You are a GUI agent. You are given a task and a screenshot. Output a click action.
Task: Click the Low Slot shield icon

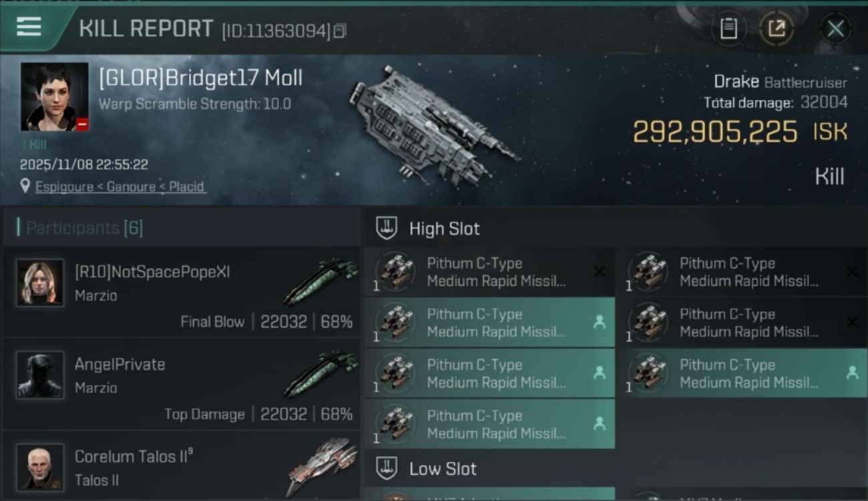387,468
